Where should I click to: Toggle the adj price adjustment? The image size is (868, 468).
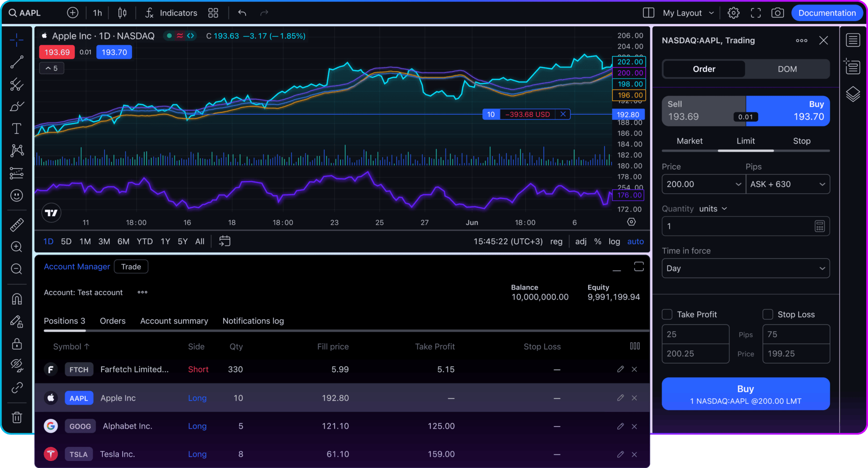point(581,241)
